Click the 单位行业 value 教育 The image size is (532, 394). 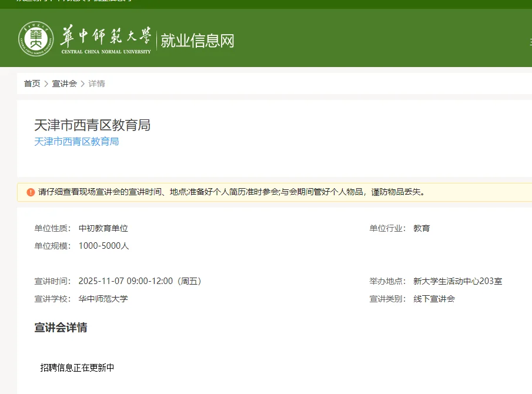(421, 228)
